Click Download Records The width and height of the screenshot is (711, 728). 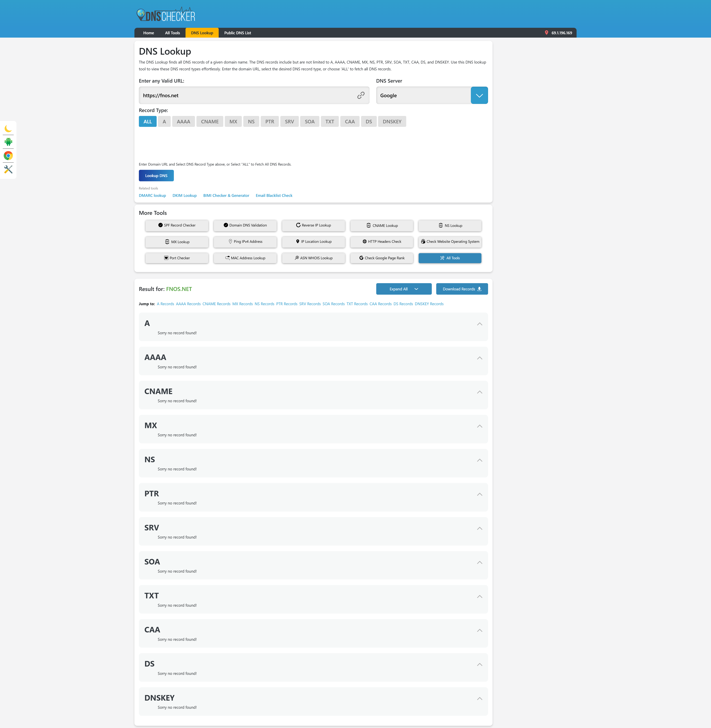tap(462, 289)
